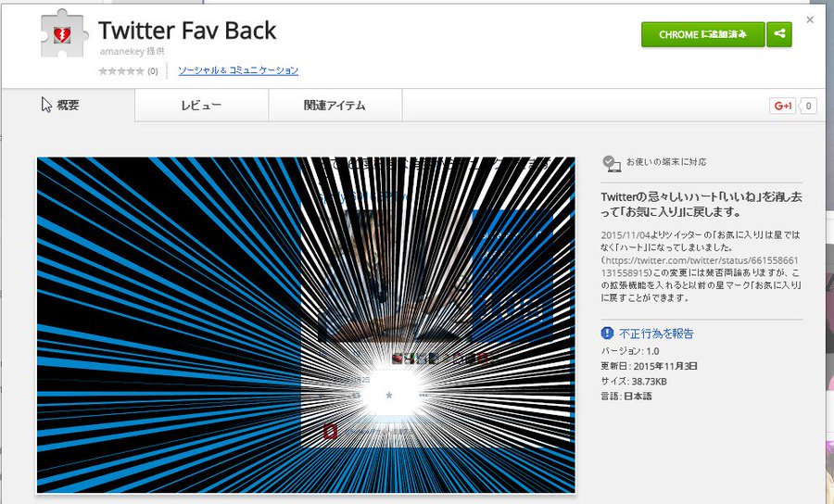Viewport: 834px width, 504px height.
Task: Click the (0) review count
Action: click(x=153, y=71)
